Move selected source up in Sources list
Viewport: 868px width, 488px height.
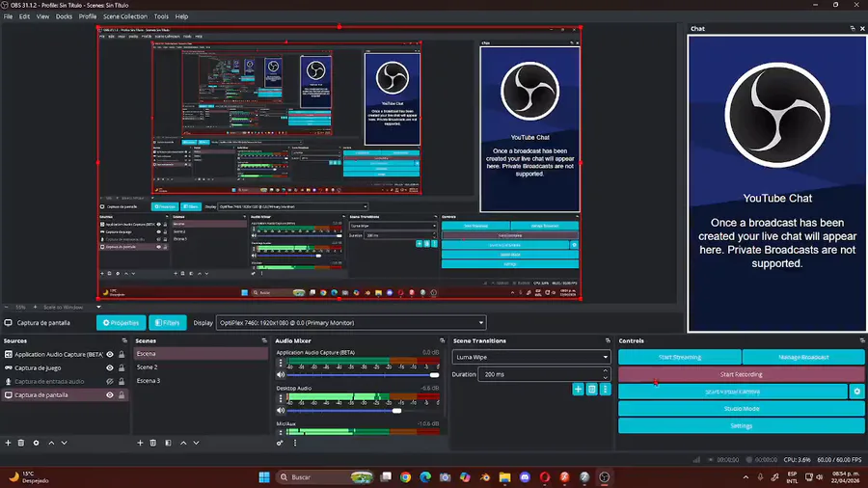click(x=51, y=443)
